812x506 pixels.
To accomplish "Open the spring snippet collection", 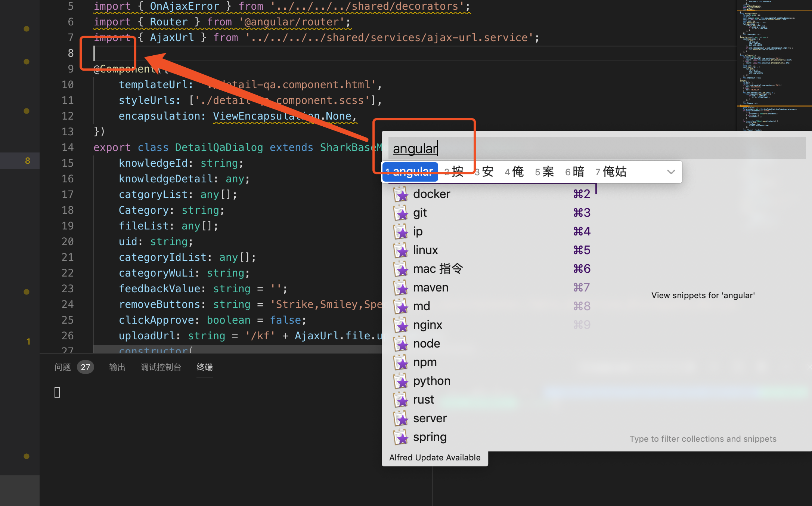I will 430,437.
